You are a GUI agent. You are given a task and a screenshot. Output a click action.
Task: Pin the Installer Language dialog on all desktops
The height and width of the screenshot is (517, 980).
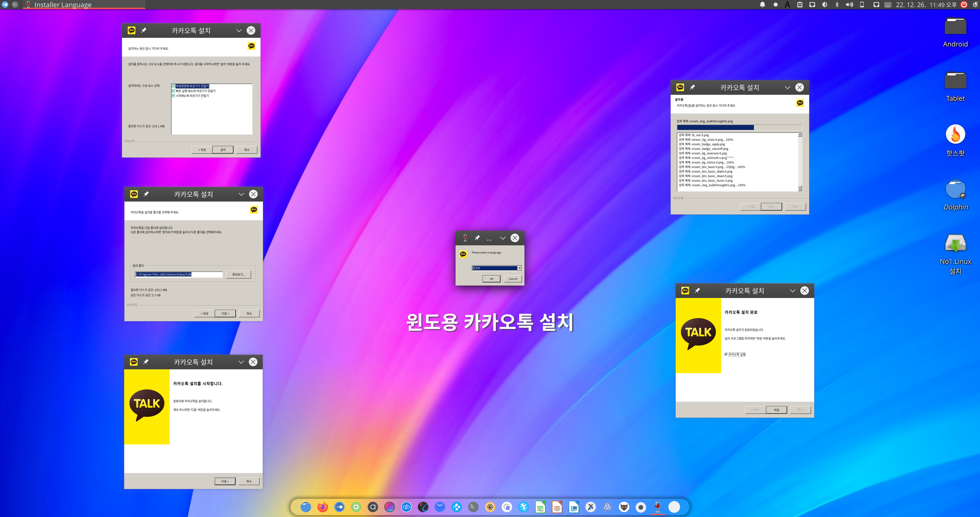coord(477,238)
